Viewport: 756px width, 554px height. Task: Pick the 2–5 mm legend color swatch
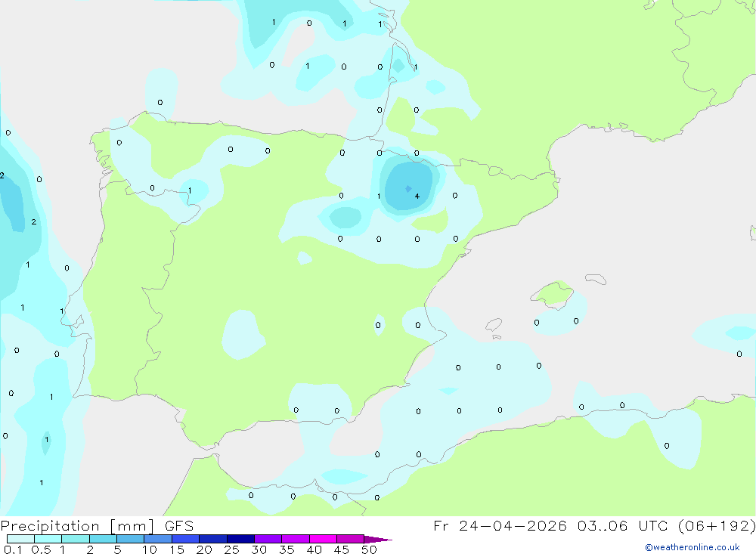pyautogui.click(x=103, y=539)
